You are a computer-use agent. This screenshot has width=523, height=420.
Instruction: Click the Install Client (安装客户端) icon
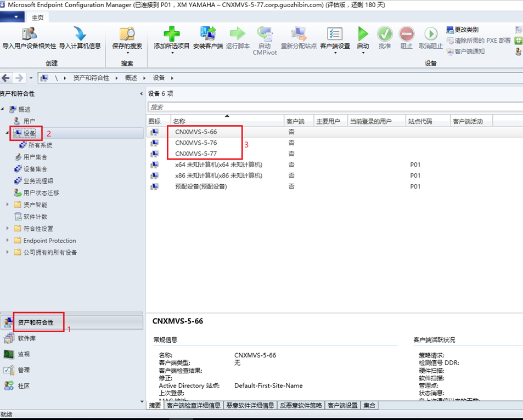pyautogui.click(x=208, y=33)
